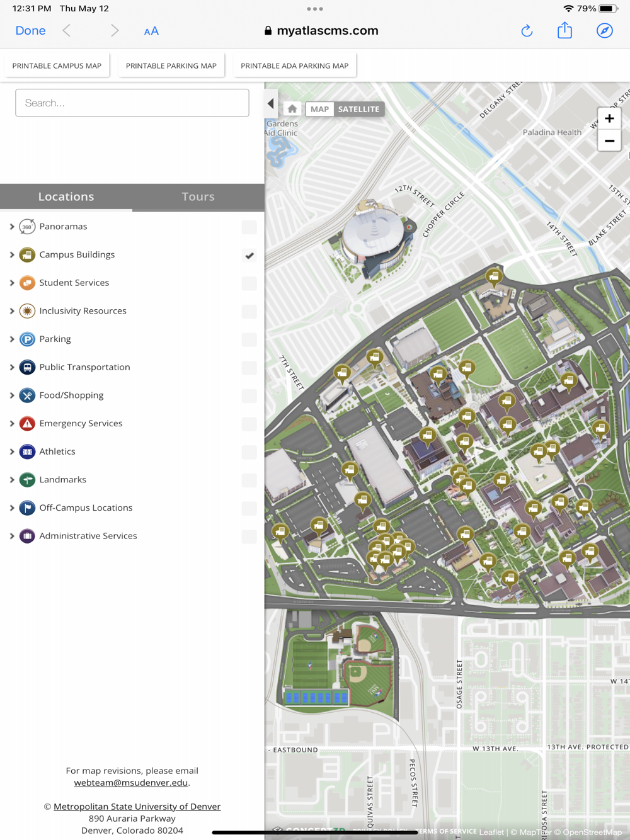The height and width of the screenshot is (840, 630).
Task: Collapse the sidebar with the arrow
Action: [x=271, y=104]
